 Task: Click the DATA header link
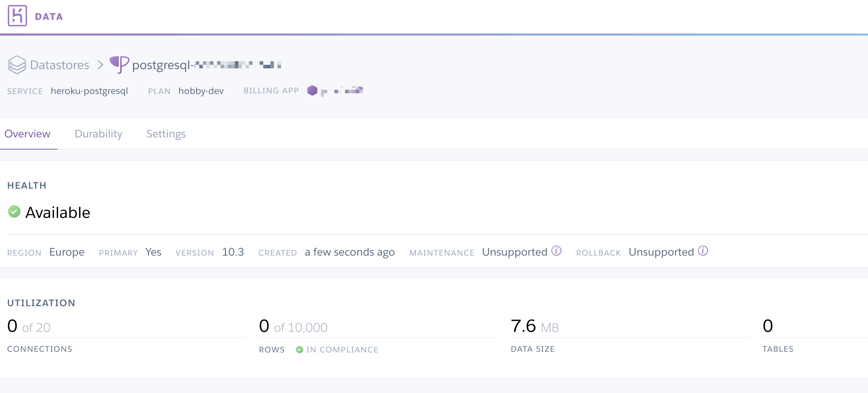[49, 17]
